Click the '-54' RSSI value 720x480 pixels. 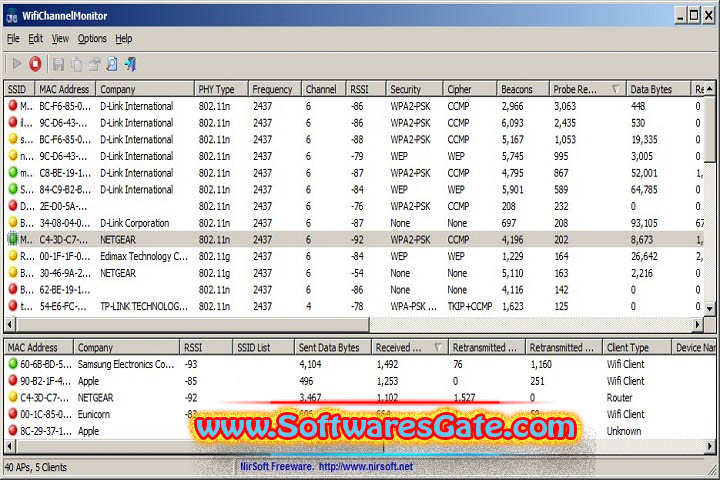pos(357,273)
